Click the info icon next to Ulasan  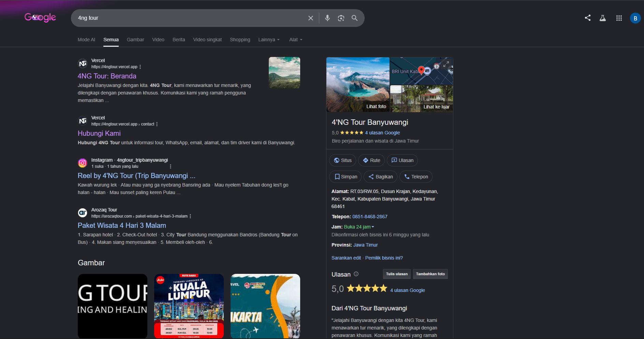pyautogui.click(x=356, y=274)
